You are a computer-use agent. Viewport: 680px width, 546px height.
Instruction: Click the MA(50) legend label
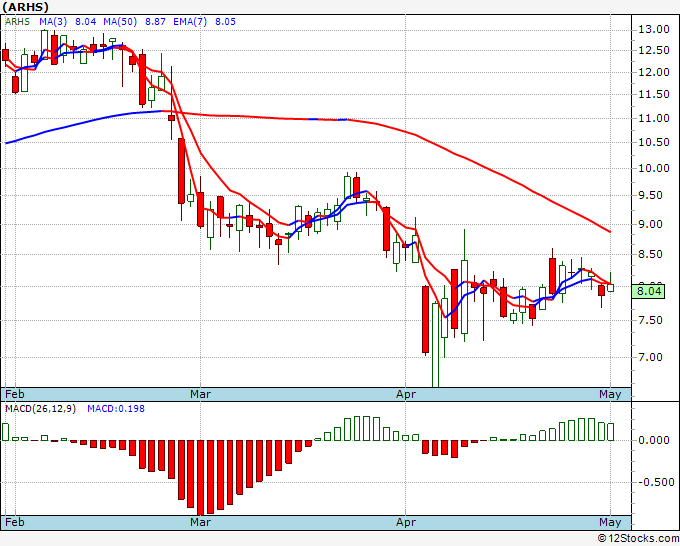tap(120, 21)
